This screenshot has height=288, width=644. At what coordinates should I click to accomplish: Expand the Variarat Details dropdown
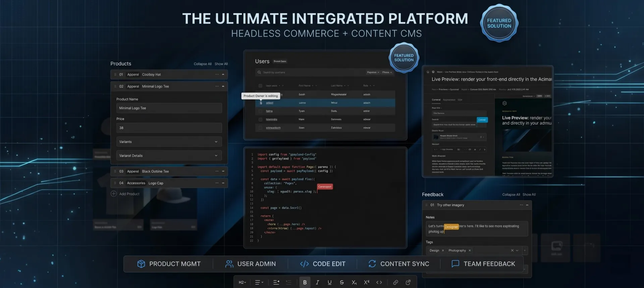click(169, 156)
